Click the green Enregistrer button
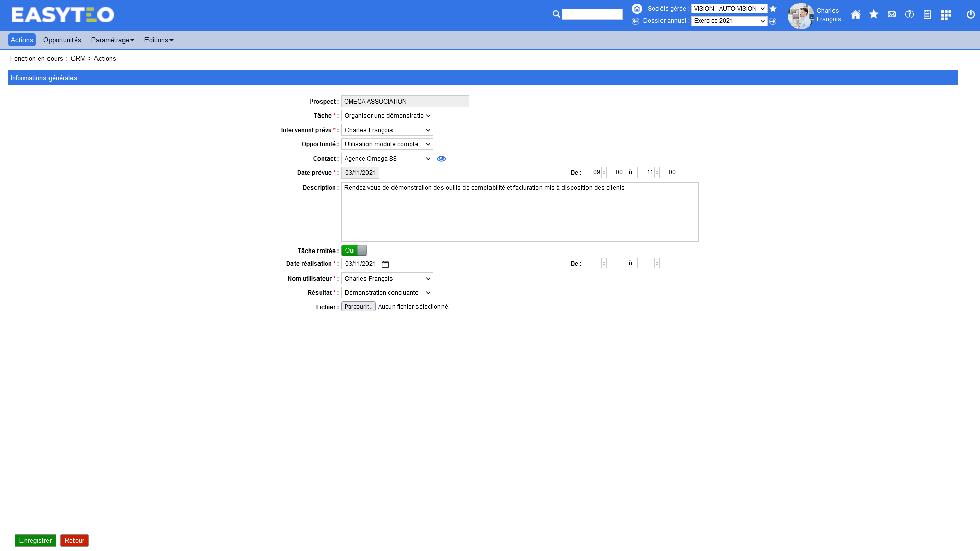 35,540
